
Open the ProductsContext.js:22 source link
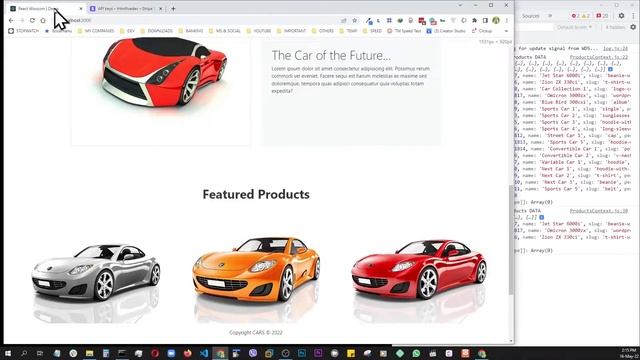pos(599,58)
